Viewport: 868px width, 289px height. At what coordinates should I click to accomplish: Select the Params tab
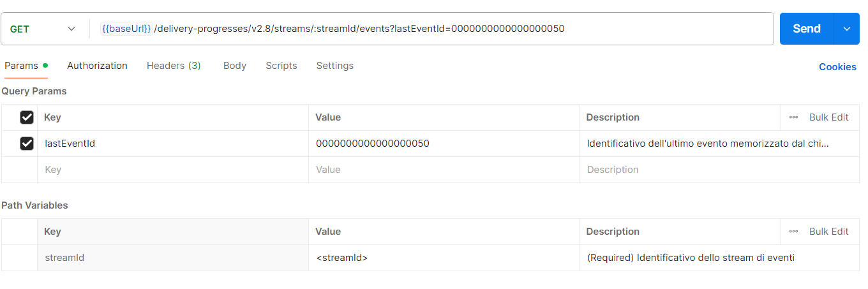(x=22, y=66)
